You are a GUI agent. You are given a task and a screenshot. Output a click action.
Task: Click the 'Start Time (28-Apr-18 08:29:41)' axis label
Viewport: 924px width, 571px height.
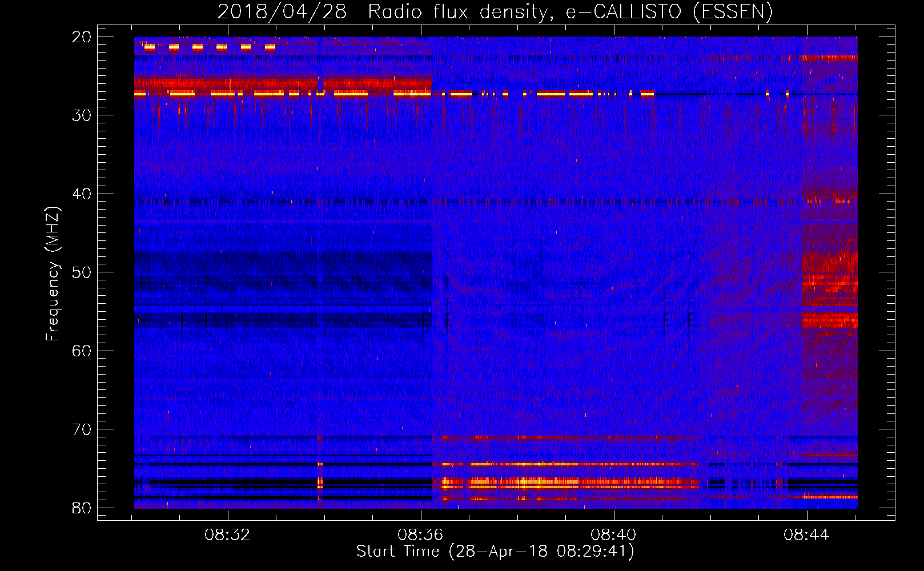(x=495, y=552)
